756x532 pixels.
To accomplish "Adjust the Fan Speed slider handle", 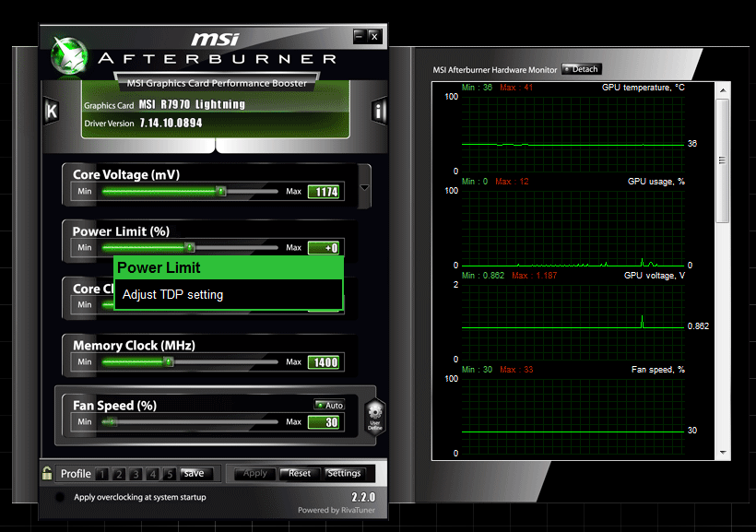I will [x=111, y=421].
